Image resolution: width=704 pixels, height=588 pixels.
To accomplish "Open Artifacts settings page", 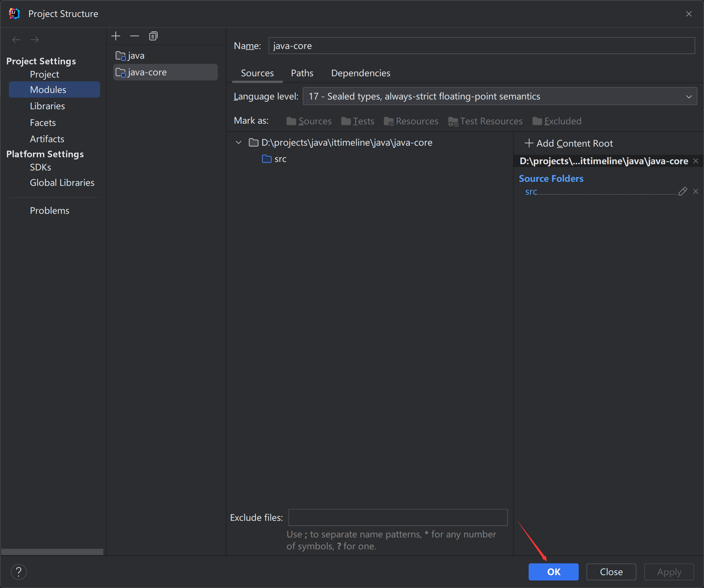I will 47,139.
